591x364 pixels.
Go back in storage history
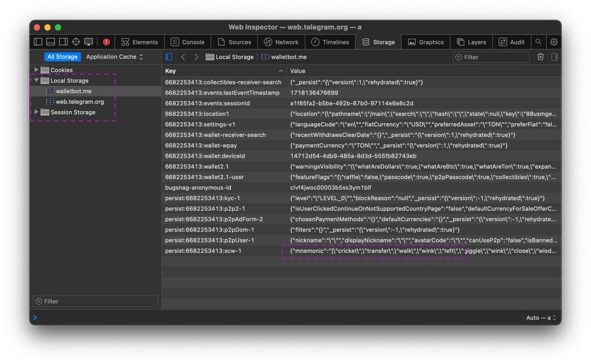pyautogui.click(x=183, y=57)
